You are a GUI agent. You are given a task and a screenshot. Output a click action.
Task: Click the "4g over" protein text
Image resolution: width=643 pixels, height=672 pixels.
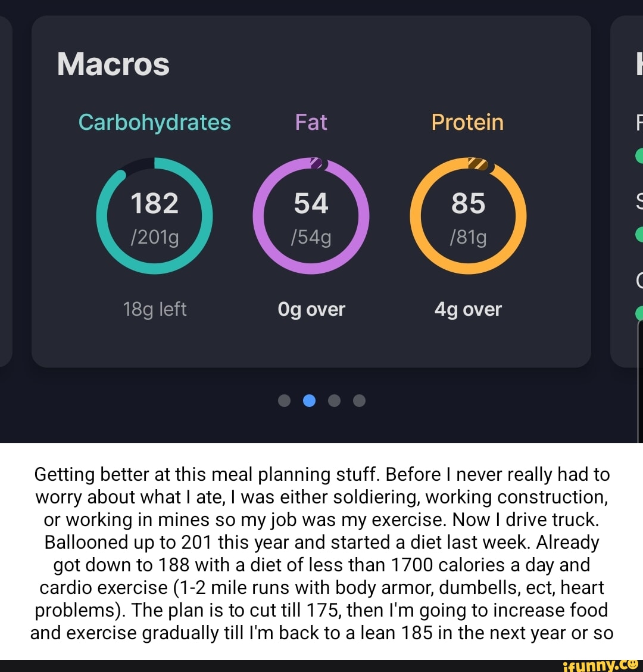tap(468, 309)
